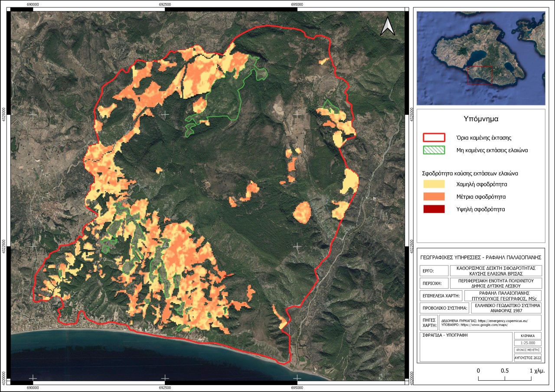Click the Lesvos island inset overview map
The height and width of the screenshot is (392, 555).
point(480,58)
